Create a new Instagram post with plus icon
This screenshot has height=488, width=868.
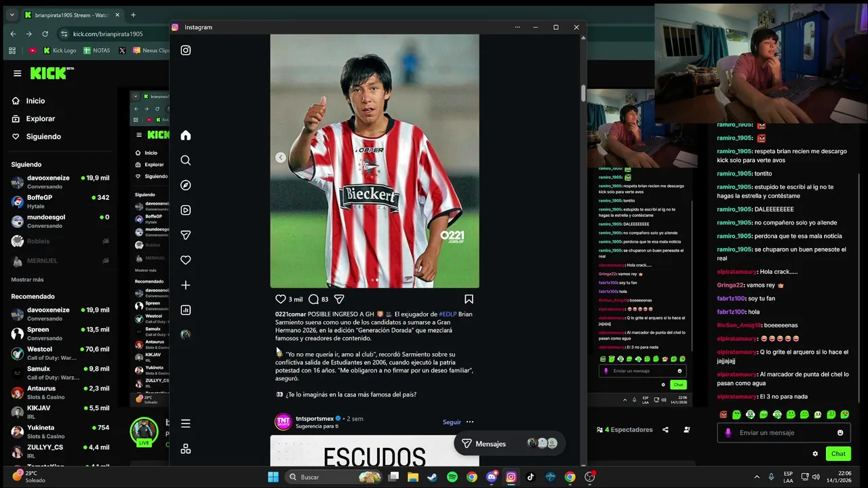(185, 285)
